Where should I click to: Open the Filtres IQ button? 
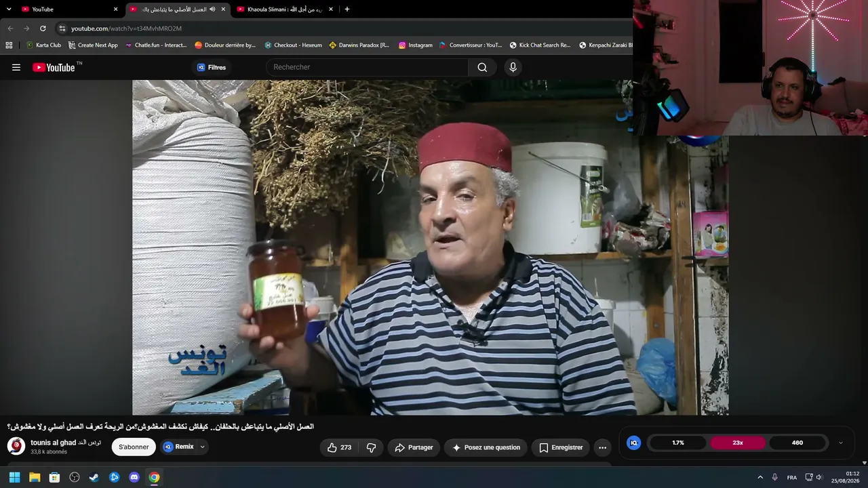[x=212, y=67]
